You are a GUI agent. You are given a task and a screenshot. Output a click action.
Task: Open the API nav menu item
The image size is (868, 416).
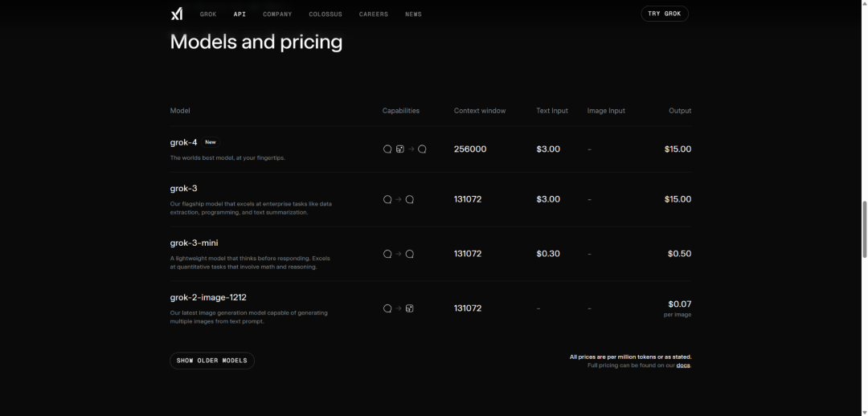point(240,14)
